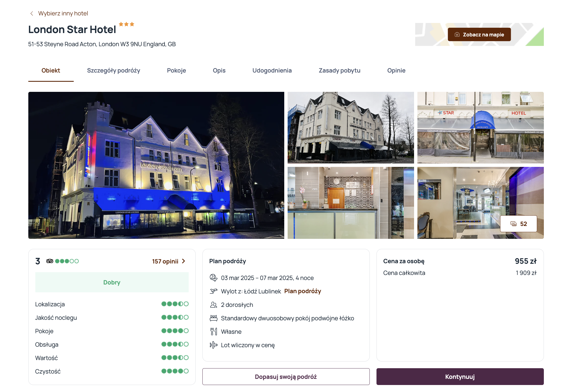Viewport: 573px width, 392px height.
Task: Open the Pokoje tab
Action: tap(176, 71)
